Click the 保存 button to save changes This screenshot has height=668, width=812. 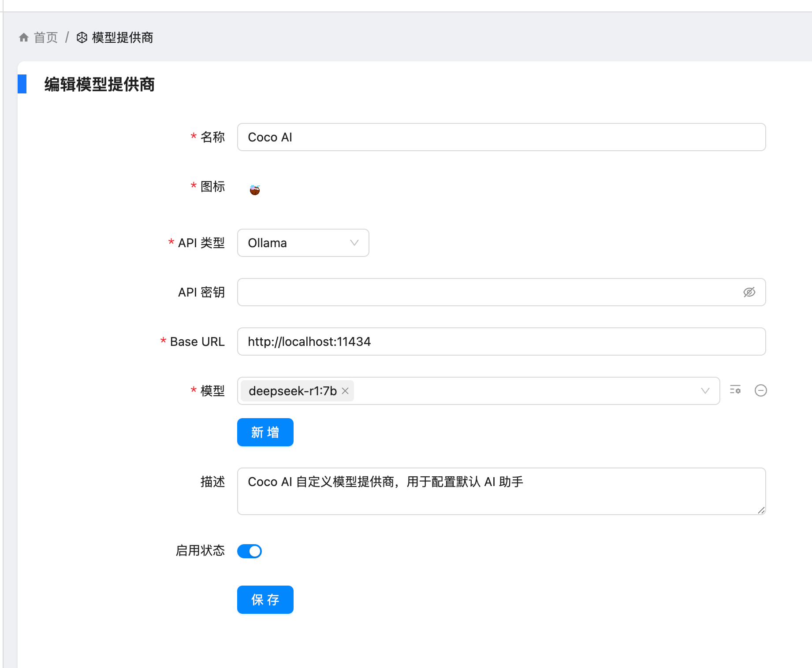pos(265,599)
